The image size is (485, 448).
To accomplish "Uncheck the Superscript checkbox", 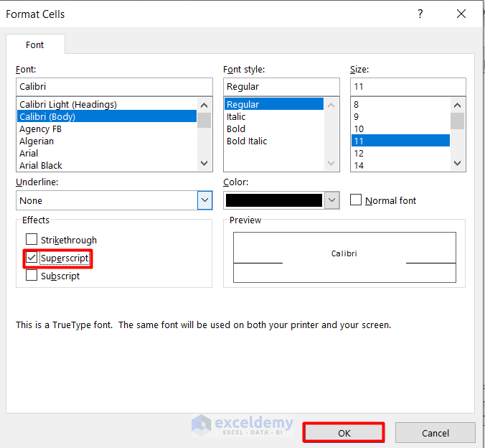I will click(x=31, y=258).
